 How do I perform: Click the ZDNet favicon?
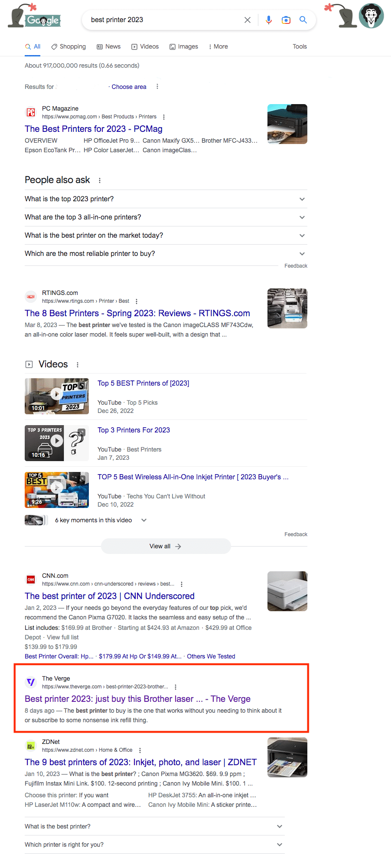click(x=31, y=746)
